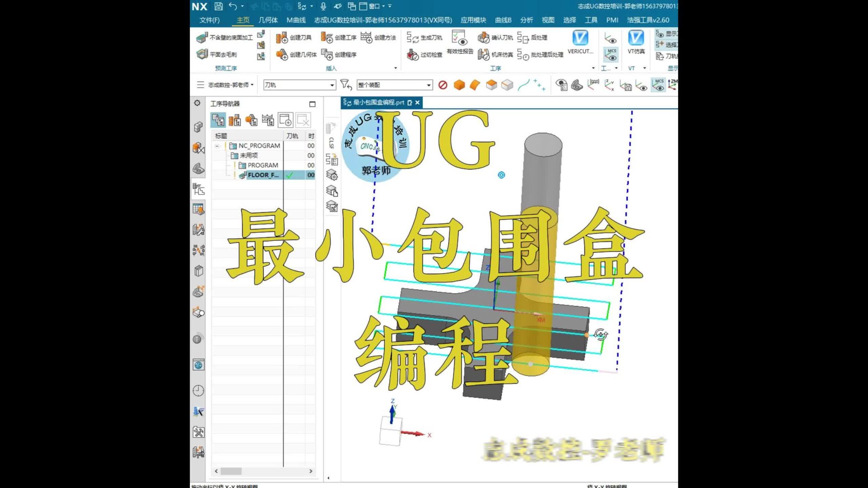Launch VT仿真 simulation button
The height and width of the screenshot is (488, 868).
tap(636, 42)
